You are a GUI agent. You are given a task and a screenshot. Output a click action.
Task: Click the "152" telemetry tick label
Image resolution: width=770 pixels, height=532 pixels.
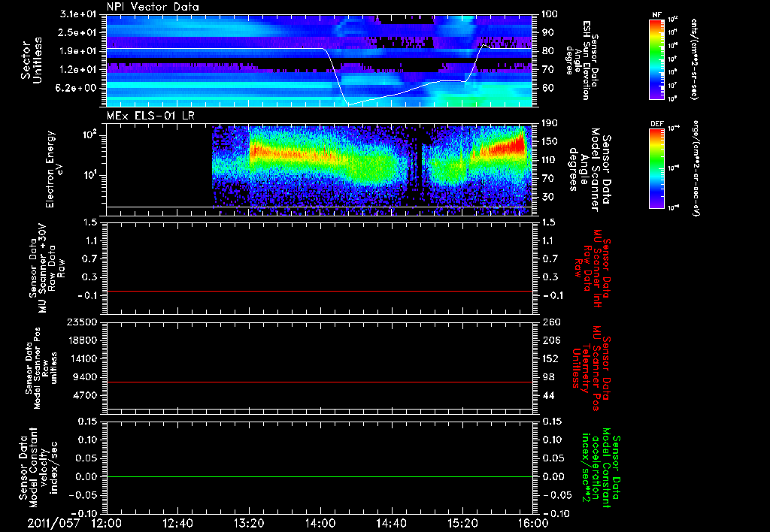tap(550, 358)
